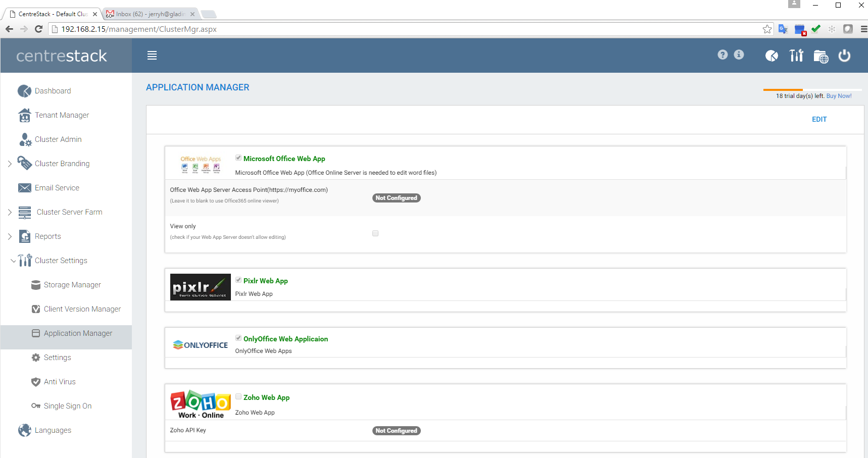Collapse the Cluster Settings tree node
The height and width of the screenshot is (458, 868).
click(x=13, y=261)
